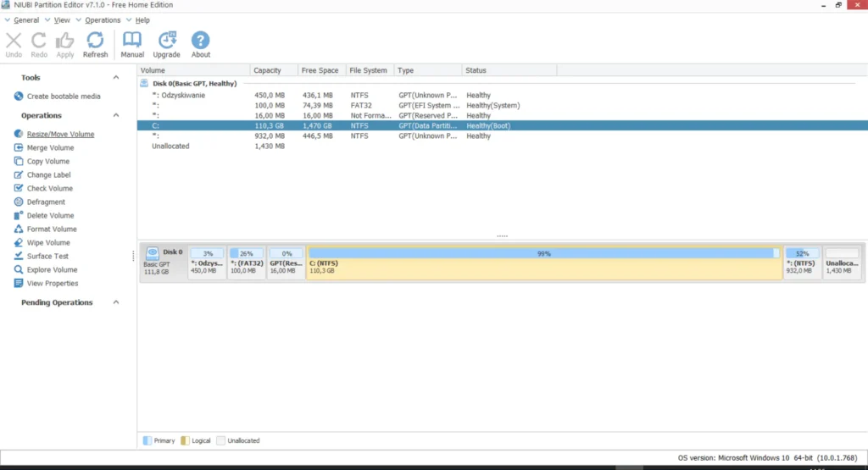
Task: Collapse the Tools section
Action: pyautogui.click(x=115, y=77)
